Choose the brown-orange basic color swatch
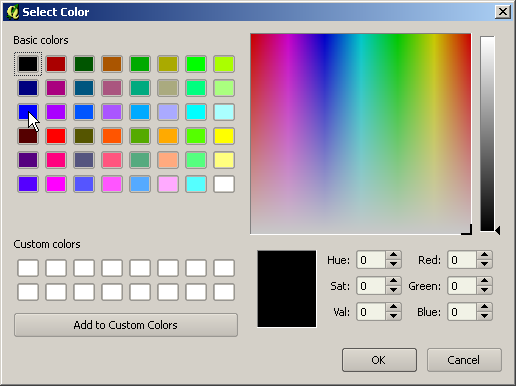 112,64
